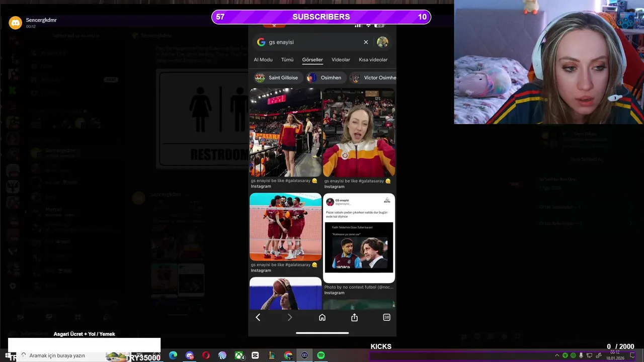Open the network tray icon

589,355
